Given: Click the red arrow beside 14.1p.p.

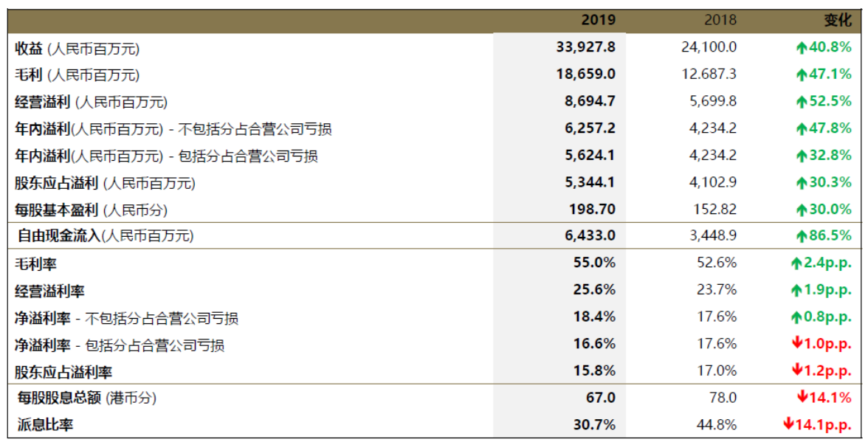Looking at the screenshot, I should point(788,425).
